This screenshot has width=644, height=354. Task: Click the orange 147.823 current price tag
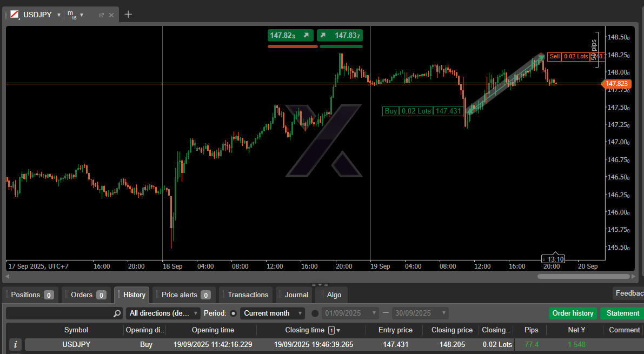(x=616, y=84)
